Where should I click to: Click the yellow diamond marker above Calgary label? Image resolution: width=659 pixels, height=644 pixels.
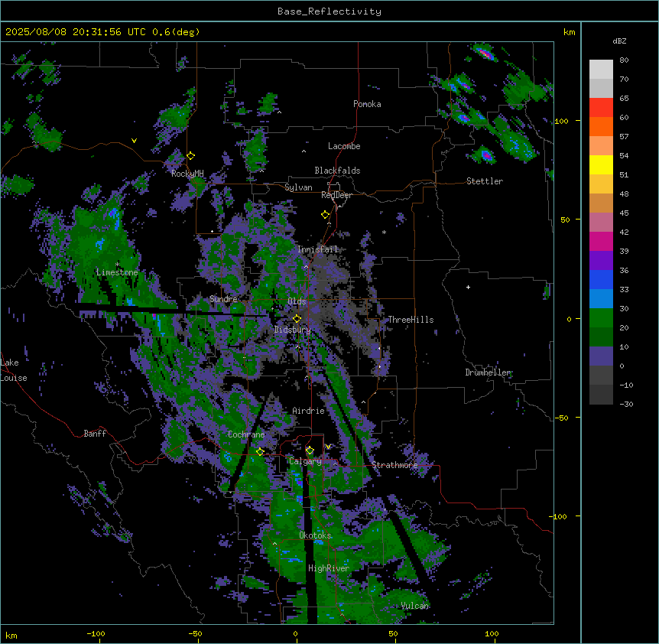[310, 450]
